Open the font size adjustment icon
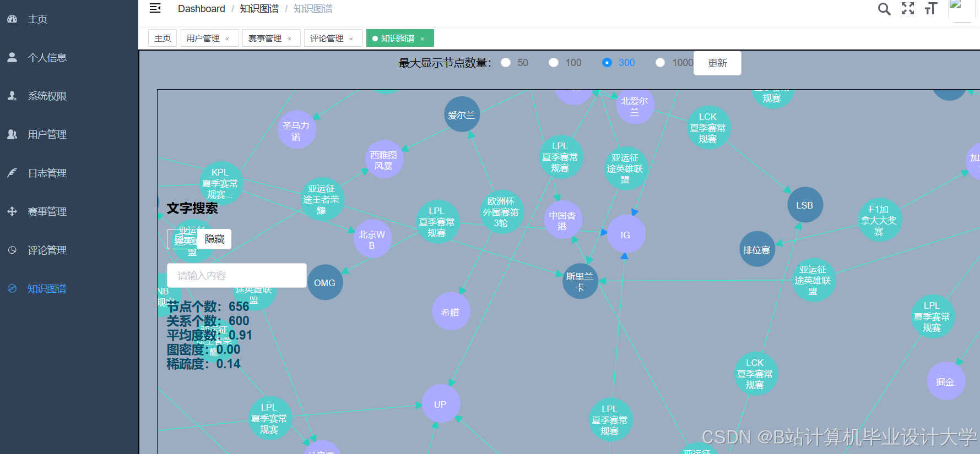Viewport: 980px width, 454px height. (931, 8)
